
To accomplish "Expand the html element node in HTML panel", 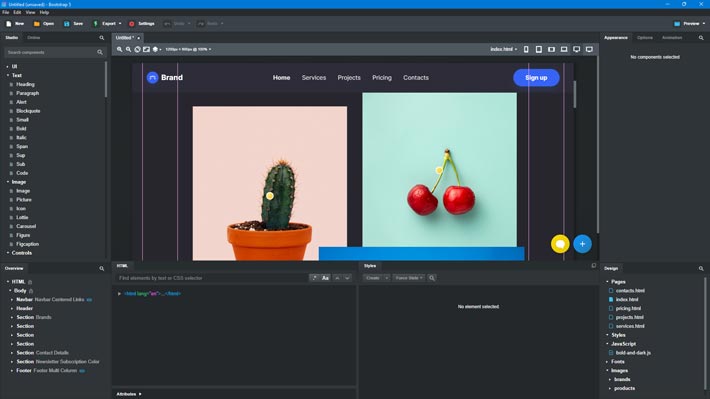I will click(x=120, y=294).
